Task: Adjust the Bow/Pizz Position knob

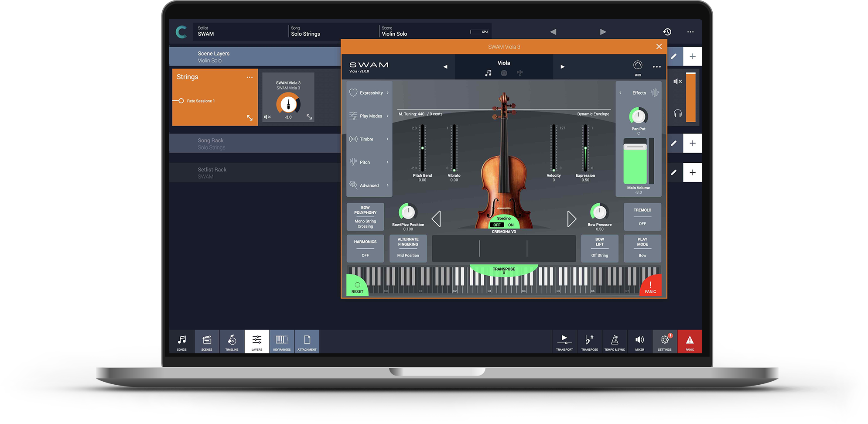Action: 408,212
